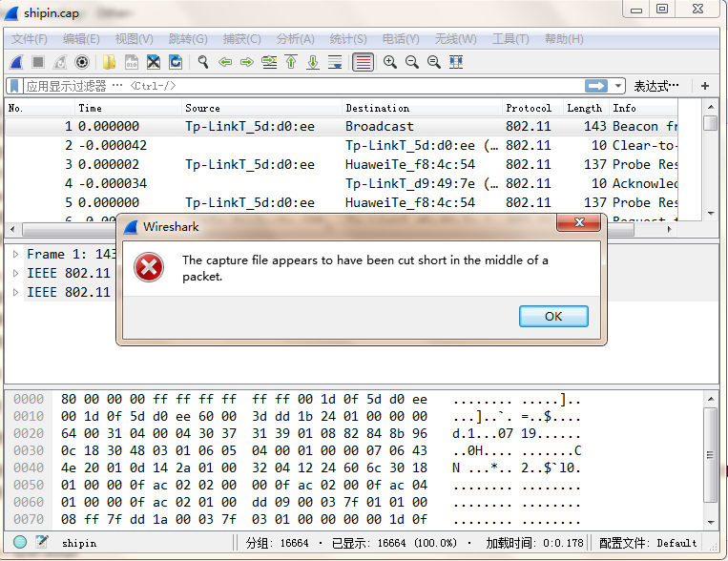Add filter button with plus icon
The width and height of the screenshot is (728, 561).
tap(705, 86)
